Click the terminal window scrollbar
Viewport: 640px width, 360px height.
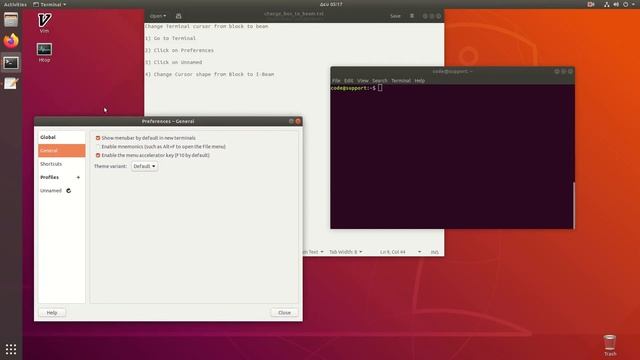pyautogui.click(x=574, y=205)
